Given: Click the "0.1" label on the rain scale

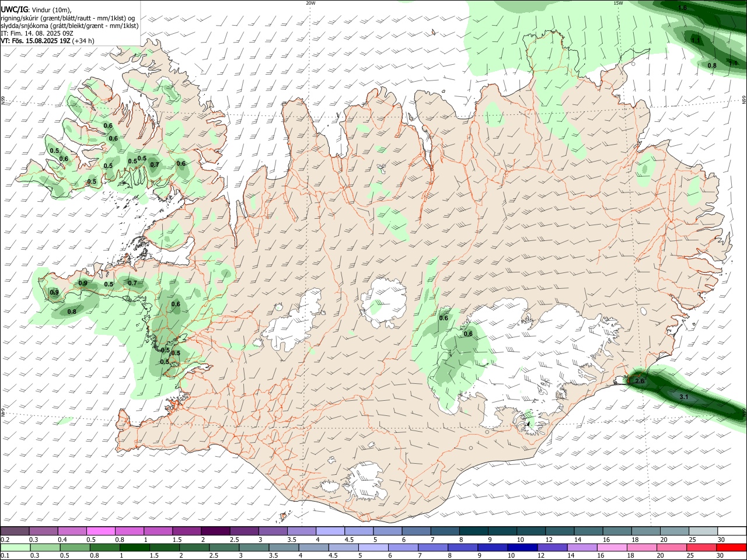Looking at the screenshot, I should (5, 556).
